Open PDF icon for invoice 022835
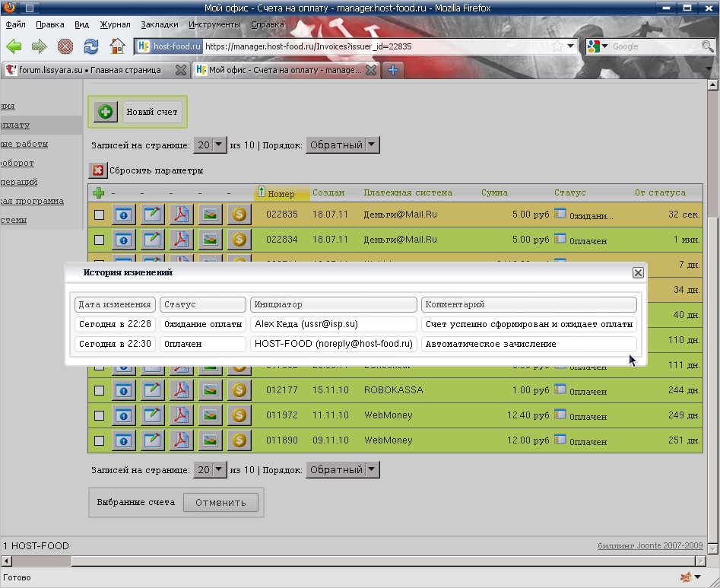The width and height of the screenshot is (720, 588). point(182,215)
